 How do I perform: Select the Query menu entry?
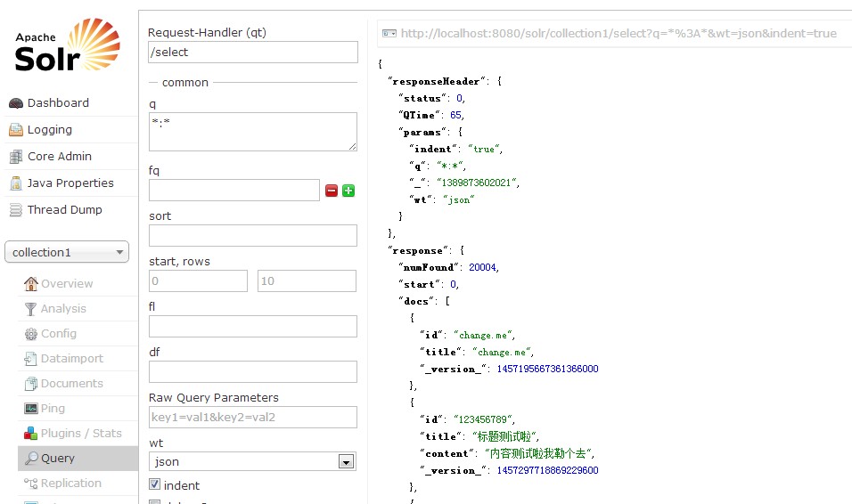(x=58, y=459)
